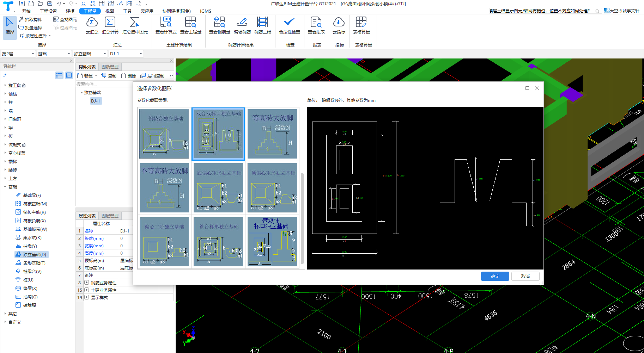The height and width of the screenshot is (353, 644).
Task: Click the 搜索构件 search field
Action: click(x=104, y=84)
